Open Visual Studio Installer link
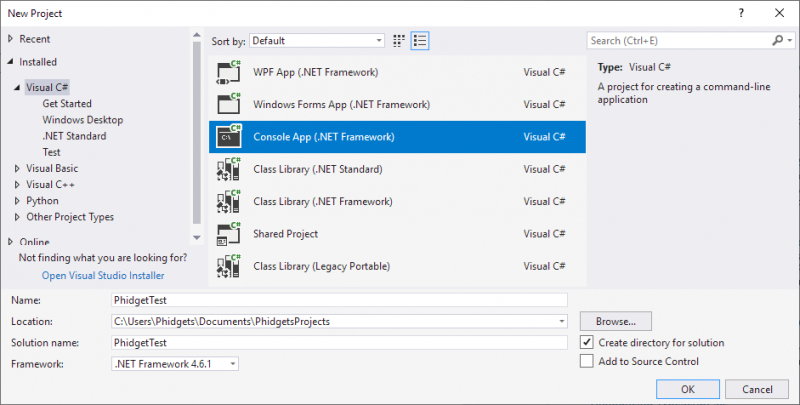Viewport: 800px width, 405px height. pos(103,275)
